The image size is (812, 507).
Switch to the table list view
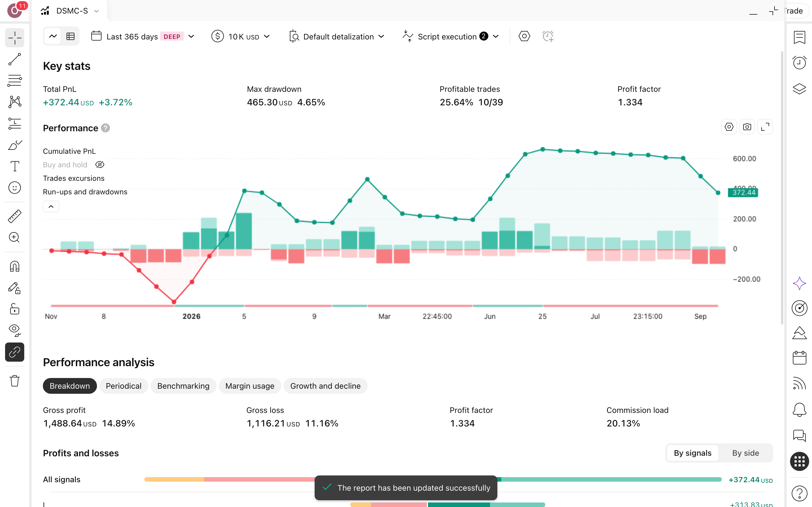(70, 36)
